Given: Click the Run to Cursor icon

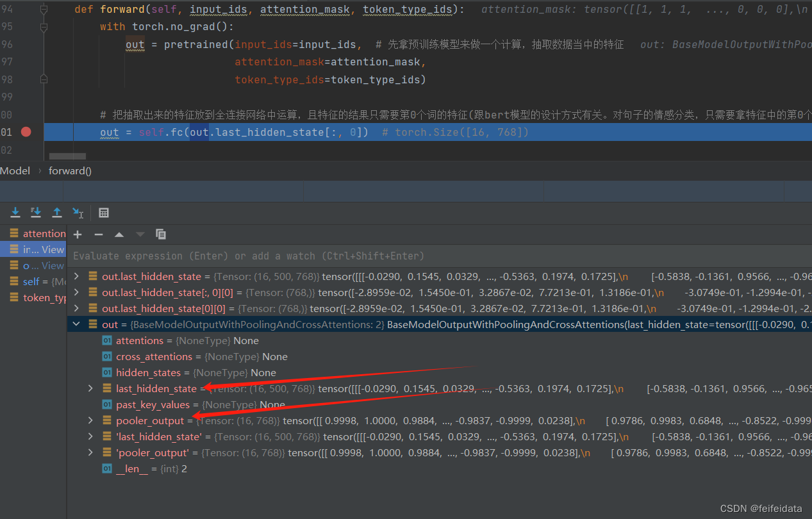Looking at the screenshot, I should point(78,212).
